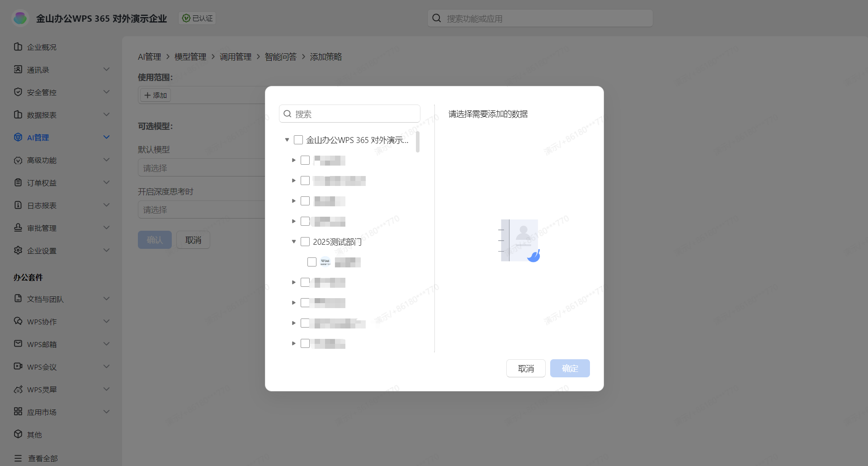Click the 已认证 verified badge

click(x=197, y=18)
